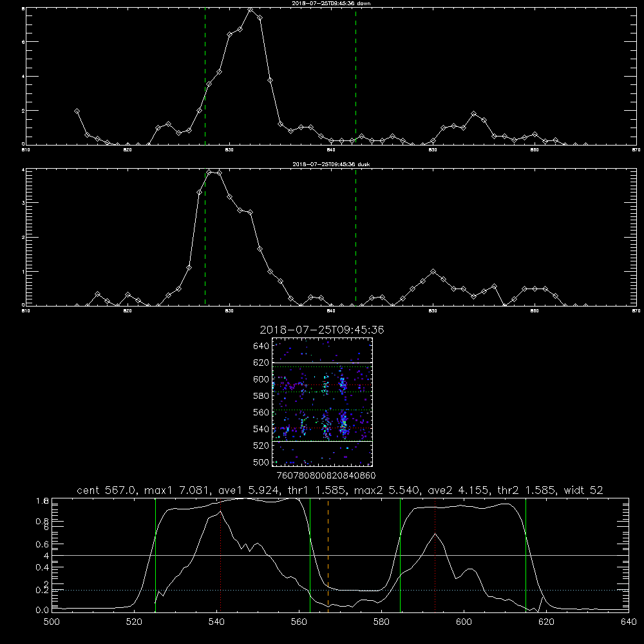The image size is (644, 644).
Task: Click the 'ave1 5.924' value in stats line
Action: (249, 490)
